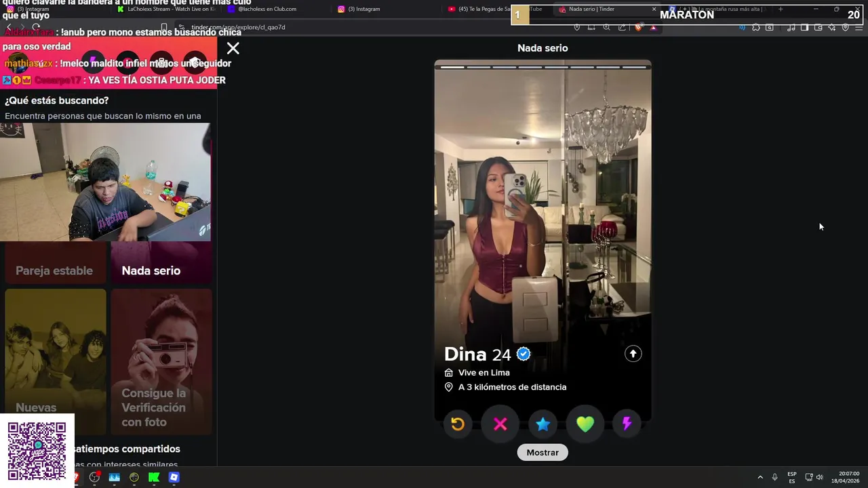Open the green Kick taskbar icon
868x488 pixels.
(x=154, y=477)
